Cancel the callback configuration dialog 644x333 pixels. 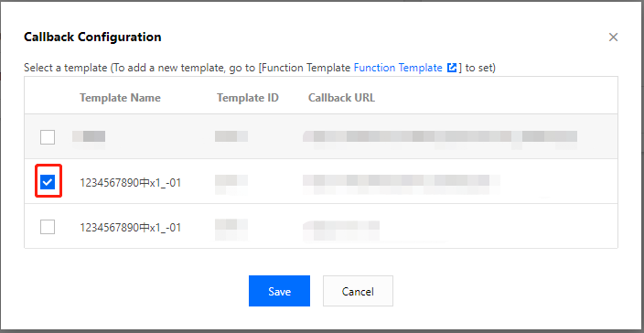[x=358, y=291]
